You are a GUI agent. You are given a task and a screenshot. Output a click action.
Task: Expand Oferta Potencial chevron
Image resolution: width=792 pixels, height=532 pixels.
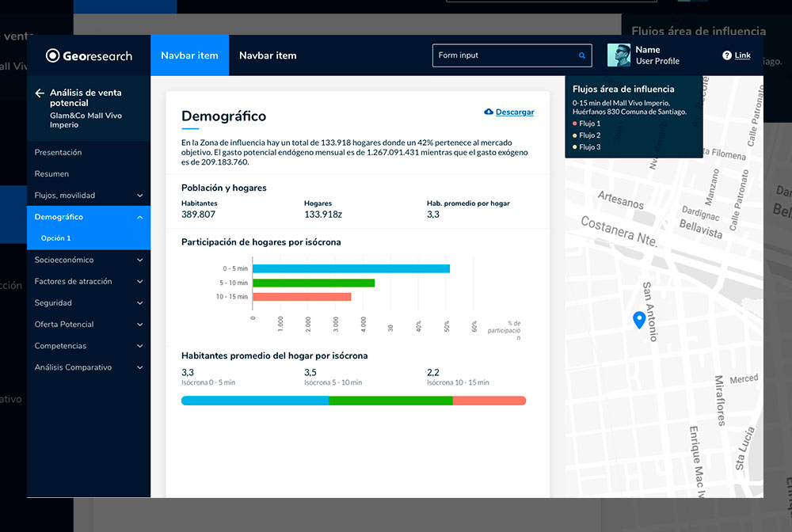pos(140,325)
